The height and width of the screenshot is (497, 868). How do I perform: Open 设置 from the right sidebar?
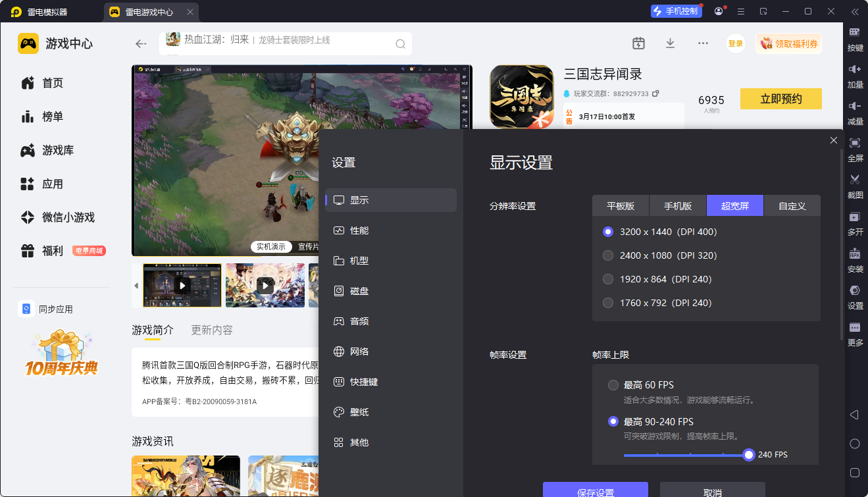pyautogui.click(x=855, y=297)
